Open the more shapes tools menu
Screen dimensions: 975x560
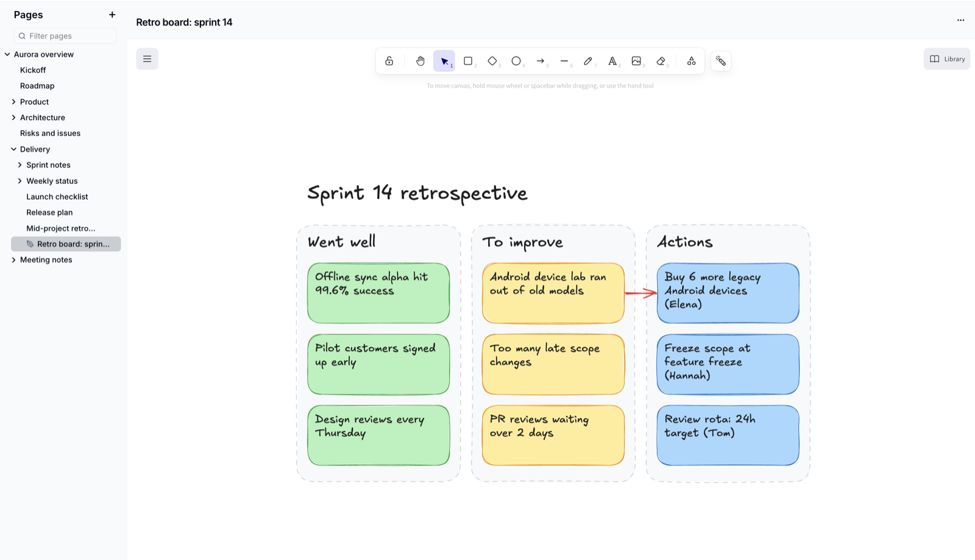tap(691, 61)
